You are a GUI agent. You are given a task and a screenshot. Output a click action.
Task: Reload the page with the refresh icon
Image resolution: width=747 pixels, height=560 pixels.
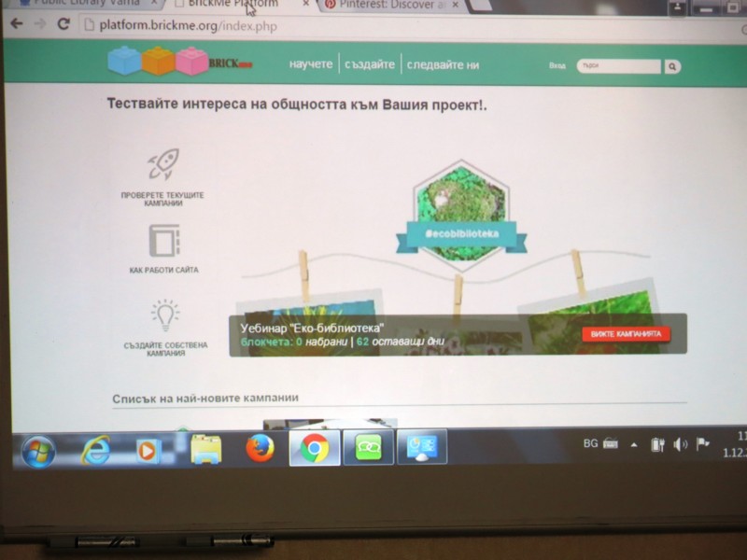(x=64, y=24)
